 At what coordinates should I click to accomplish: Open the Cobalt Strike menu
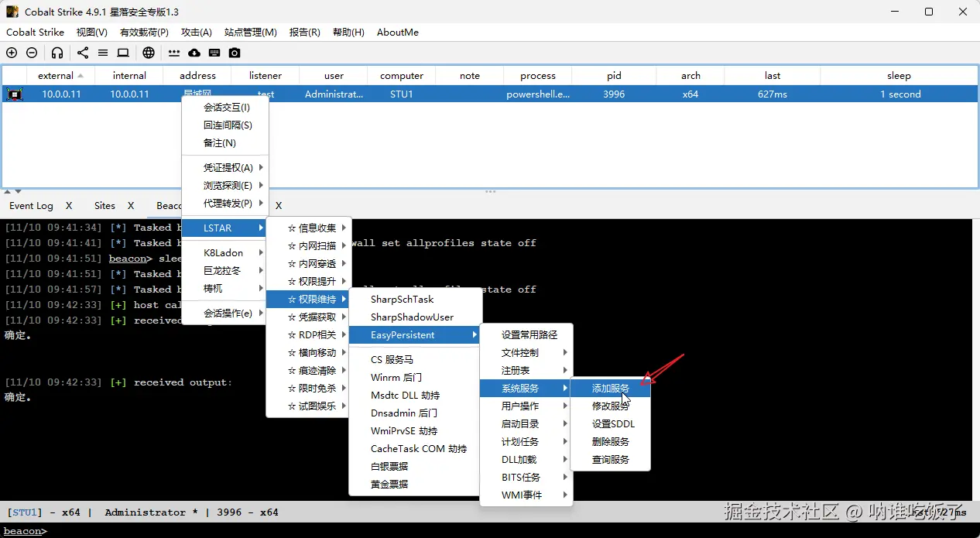pos(35,33)
